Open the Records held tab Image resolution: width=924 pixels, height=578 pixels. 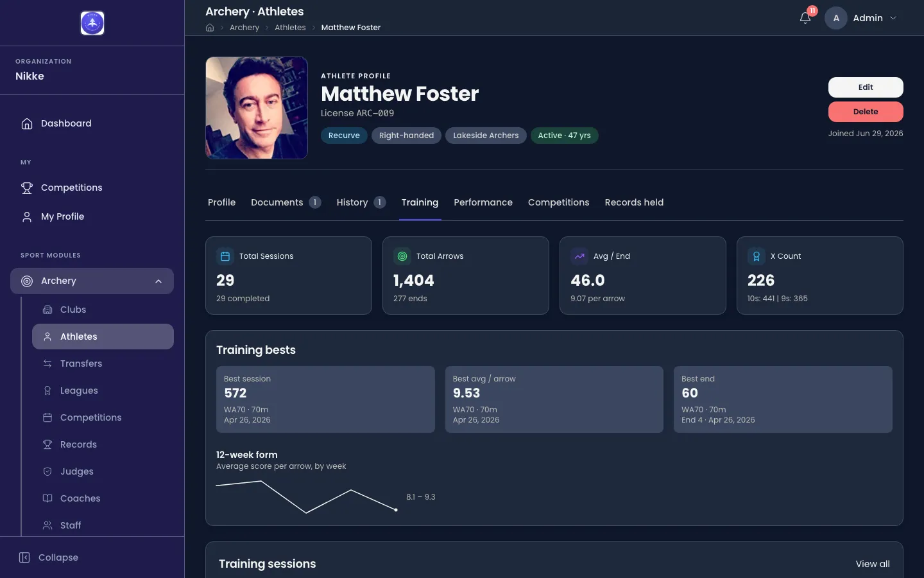pos(634,202)
